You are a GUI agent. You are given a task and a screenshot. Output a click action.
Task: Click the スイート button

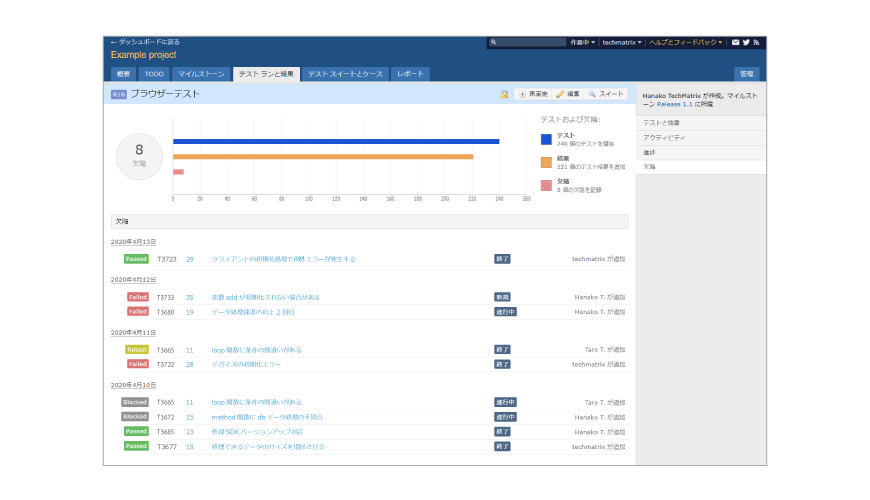606,94
